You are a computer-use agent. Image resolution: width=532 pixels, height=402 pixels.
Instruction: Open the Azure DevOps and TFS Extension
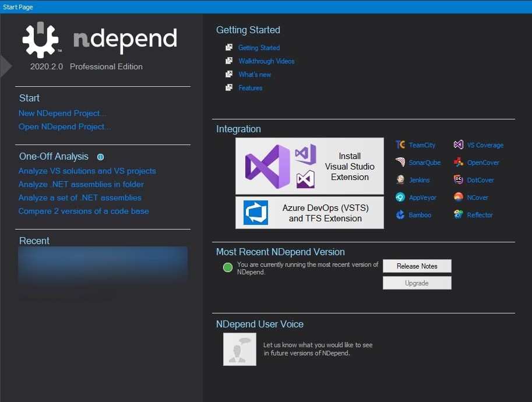pyautogui.click(x=309, y=212)
